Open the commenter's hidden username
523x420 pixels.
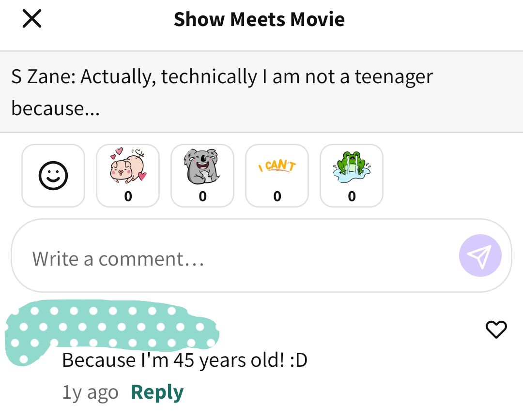[x=134, y=326]
